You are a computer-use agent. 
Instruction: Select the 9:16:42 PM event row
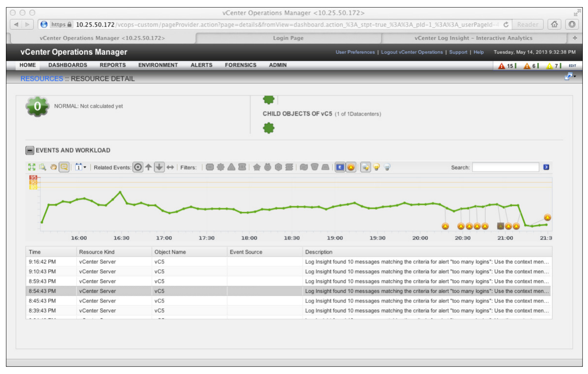pyautogui.click(x=289, y=262)
